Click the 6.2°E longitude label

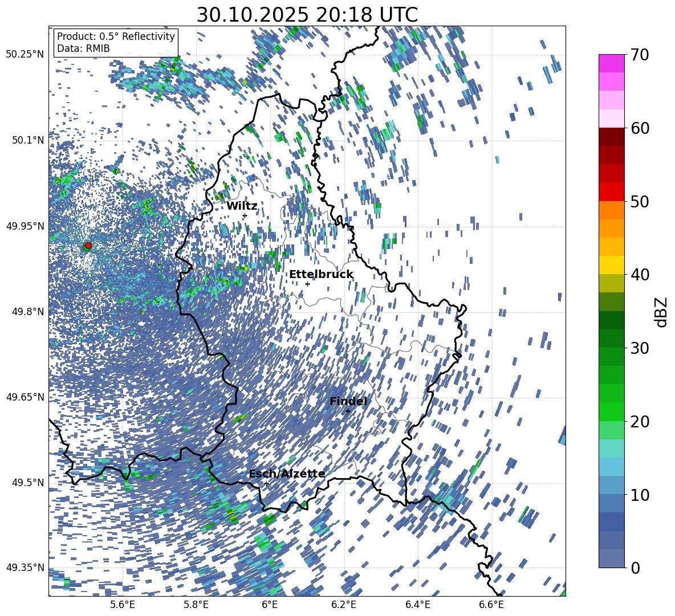344,605
